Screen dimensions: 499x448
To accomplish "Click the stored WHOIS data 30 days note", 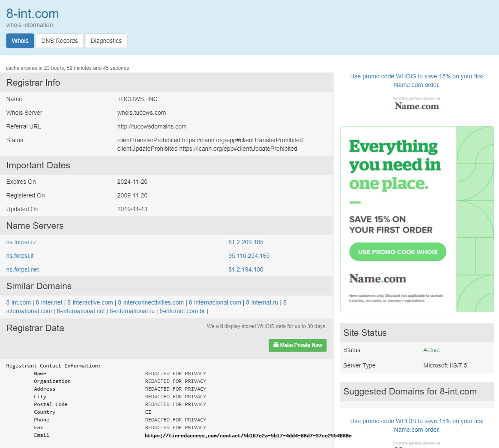I will (267, 326).
